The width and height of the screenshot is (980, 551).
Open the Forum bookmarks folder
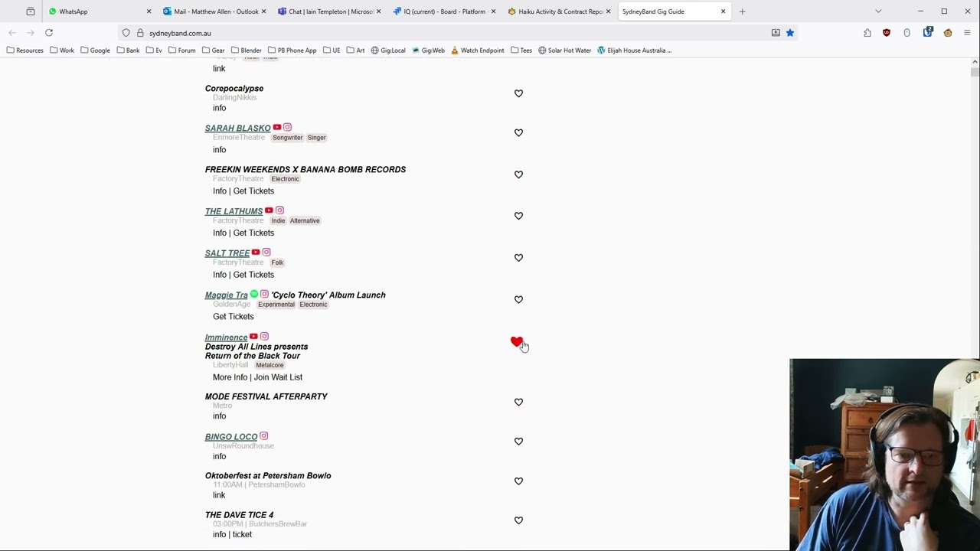point(181,51)
